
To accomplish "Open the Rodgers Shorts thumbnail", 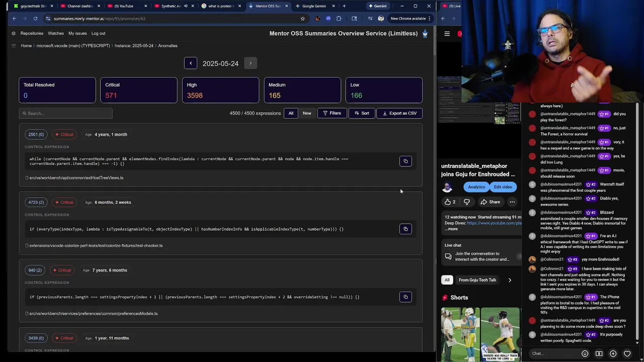I will [500, 334].
